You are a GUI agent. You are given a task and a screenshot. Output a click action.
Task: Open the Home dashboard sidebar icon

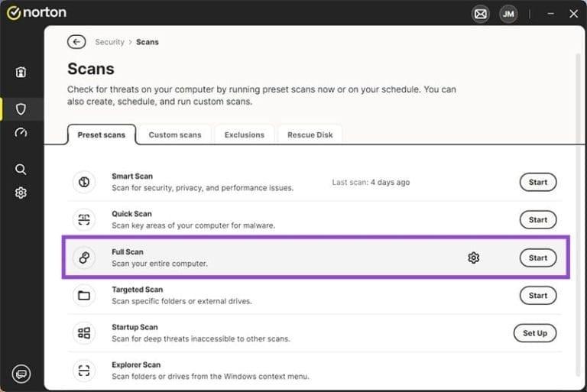(x=21, y=72)
